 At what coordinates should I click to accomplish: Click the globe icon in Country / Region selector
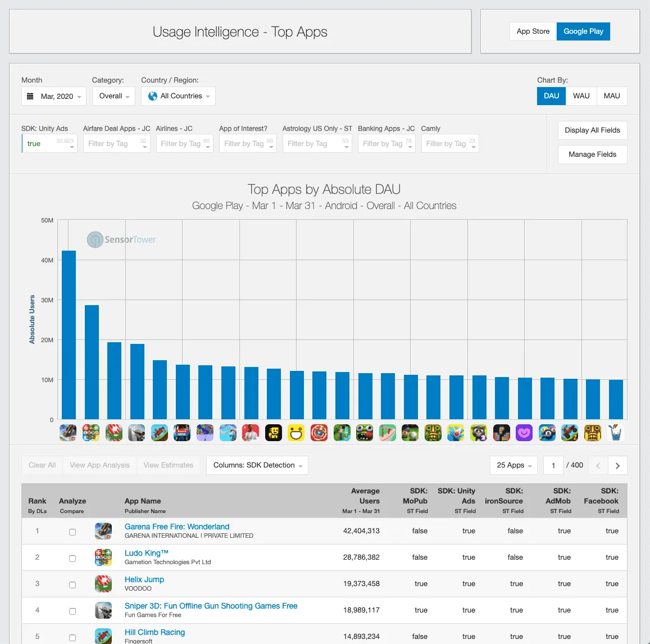pyautogui.click(x=153, y=96)
